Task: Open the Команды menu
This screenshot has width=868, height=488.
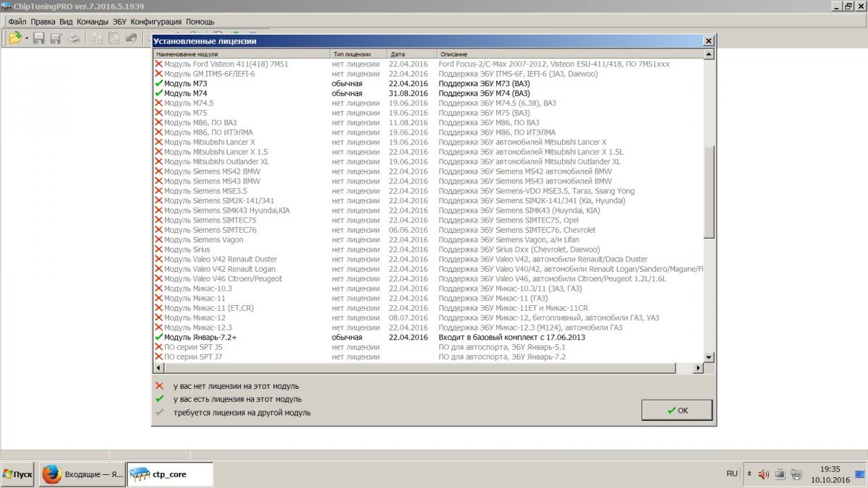Action: click(93, 22)
